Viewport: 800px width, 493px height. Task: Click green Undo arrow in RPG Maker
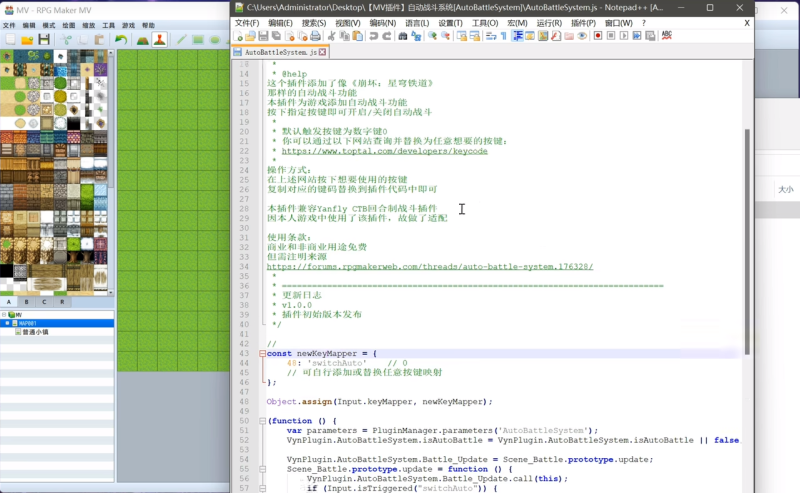coord(121,40)
